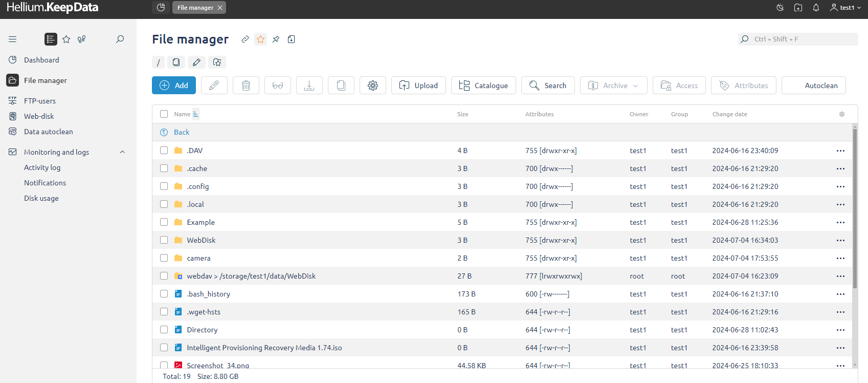This screenshot has height=383, width=868.
Task: Click the footsteps history icon
Action: (x=81, y=39)
